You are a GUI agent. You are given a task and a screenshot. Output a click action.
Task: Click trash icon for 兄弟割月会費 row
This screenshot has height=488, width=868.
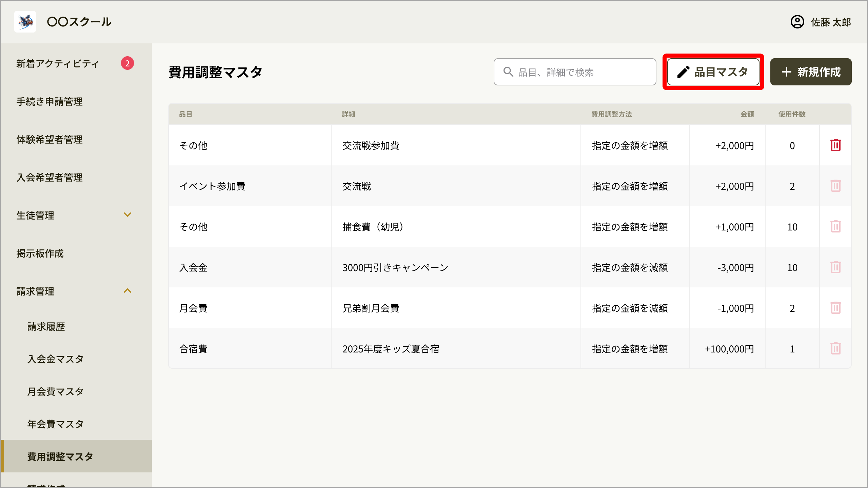tap(835, 308)
